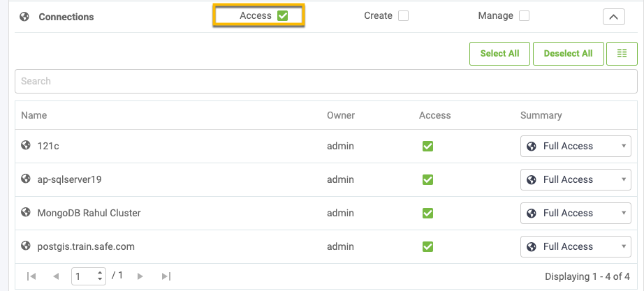Click the globe icon next to 121c
This screenshot has width=644, height=291.
[x=26, y=146]
